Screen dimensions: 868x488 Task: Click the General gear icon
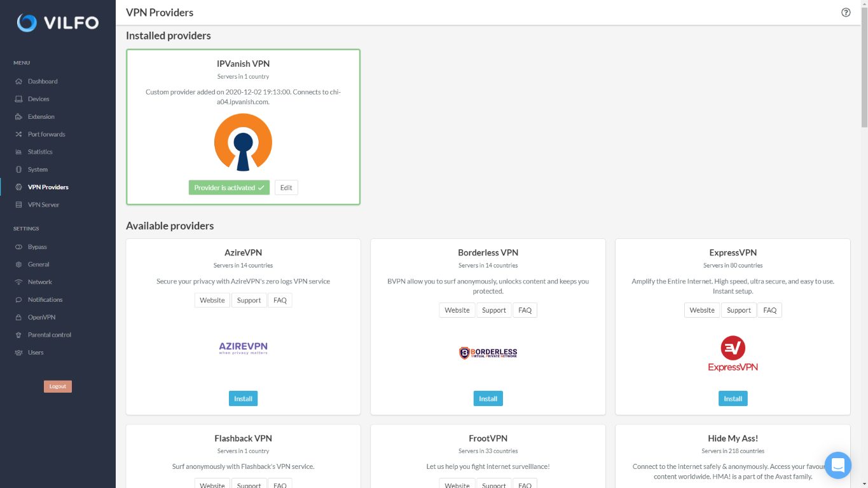tap(19, 264)
